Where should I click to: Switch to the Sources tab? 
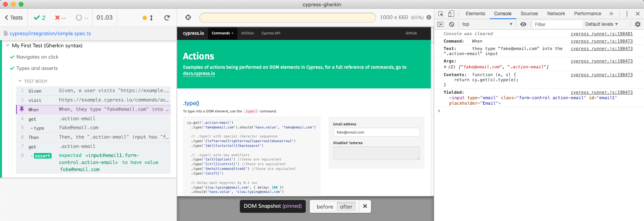tap(529, 14)
